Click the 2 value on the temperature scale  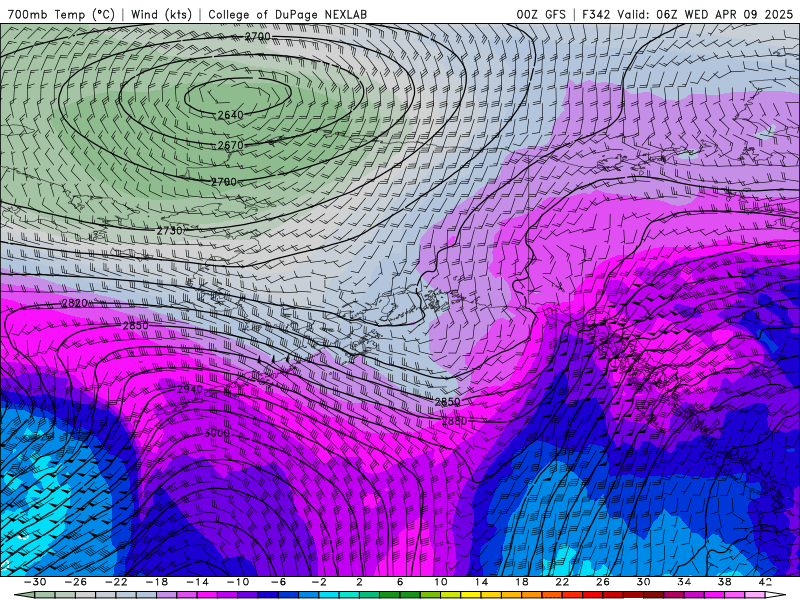coord(359,582)
